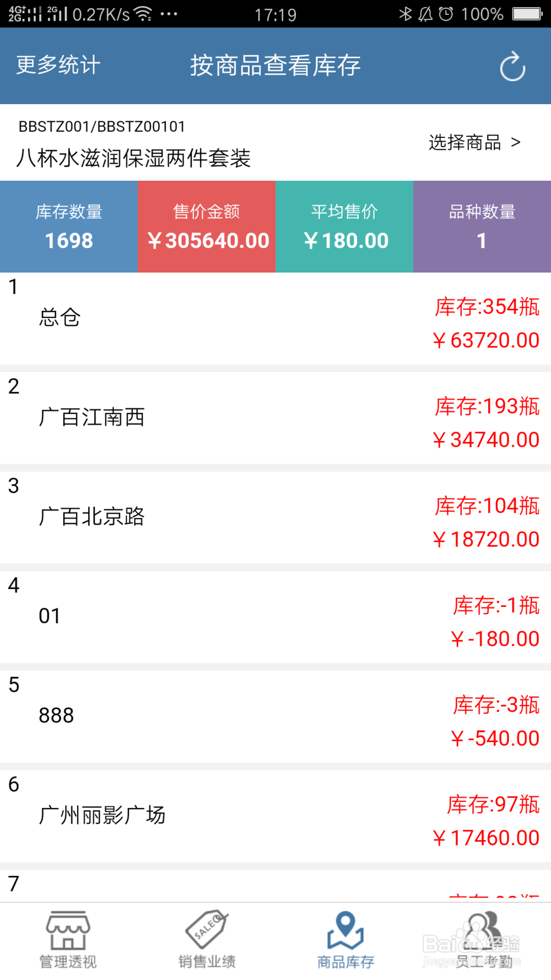Expand the 选择商品 product selector
The width and height of the screenshot is (551, 980).
[465, 143]
